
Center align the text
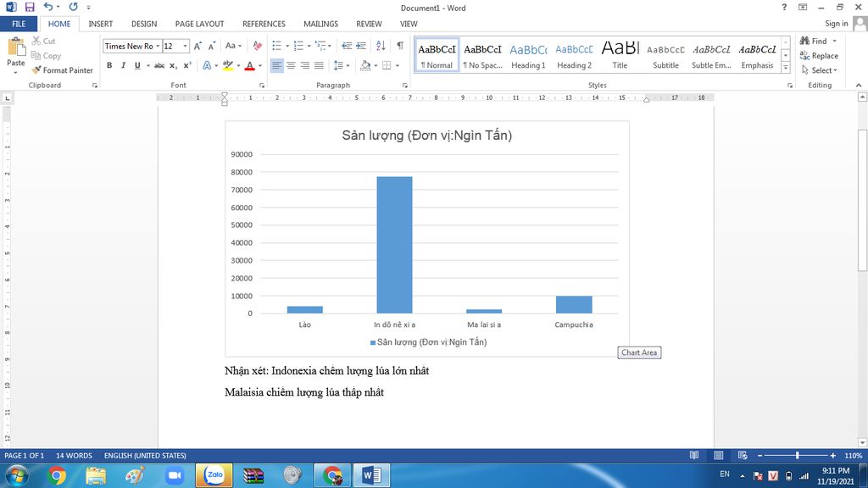(291, 65)
